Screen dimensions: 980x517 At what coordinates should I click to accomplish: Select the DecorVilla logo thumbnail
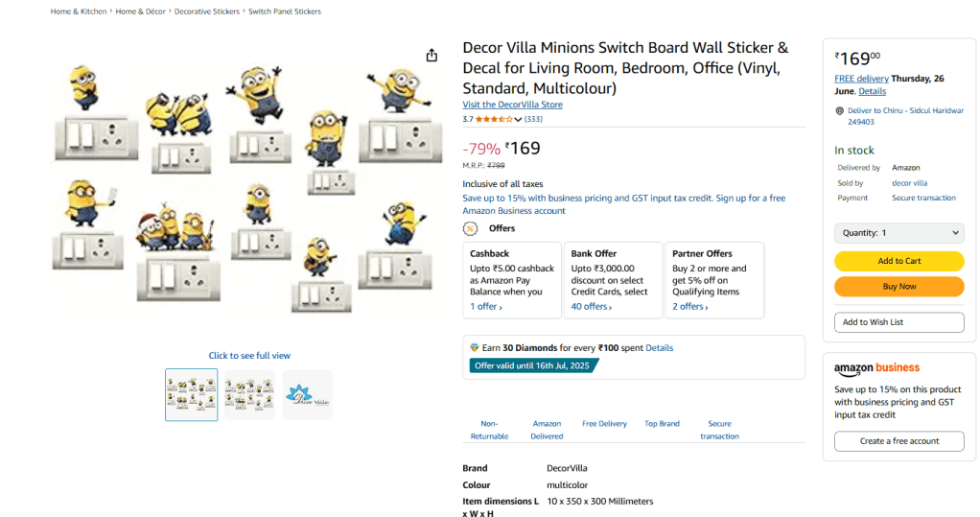tap(308, 394)
